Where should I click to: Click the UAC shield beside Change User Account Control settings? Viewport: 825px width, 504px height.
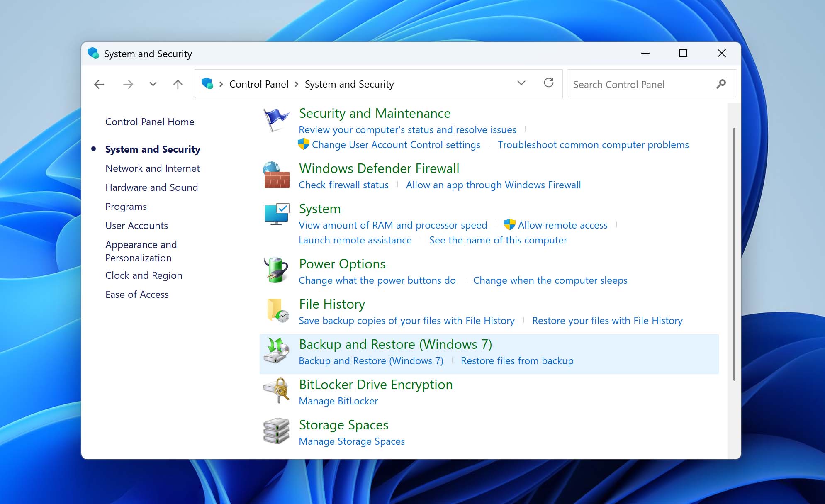tap(303, 144)
